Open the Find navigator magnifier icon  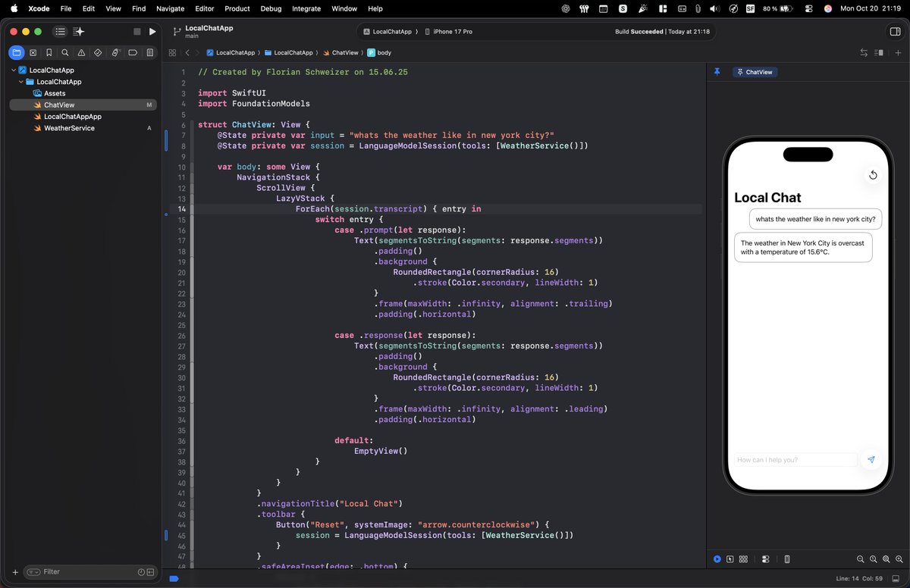(x=65, y=53)
